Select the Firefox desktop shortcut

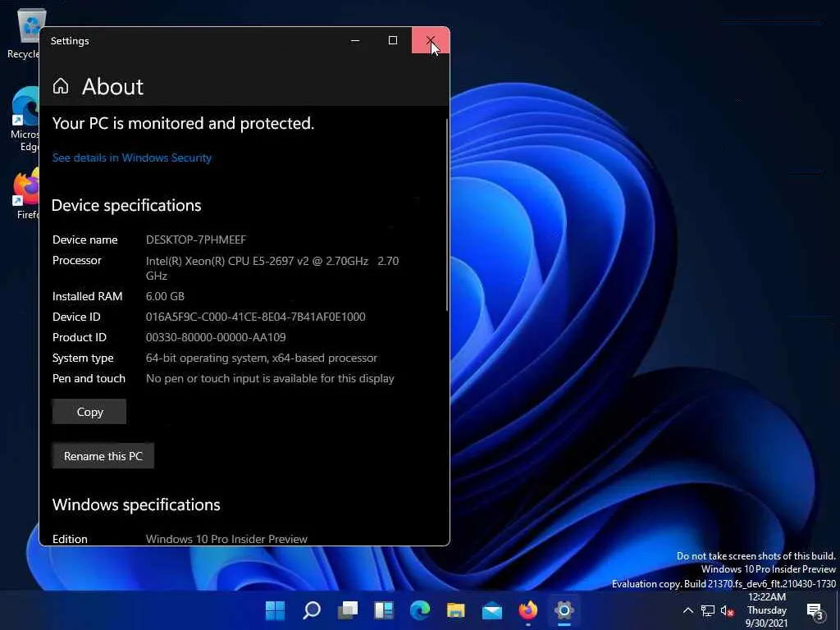pyautogui.click(x=25, y=194)
